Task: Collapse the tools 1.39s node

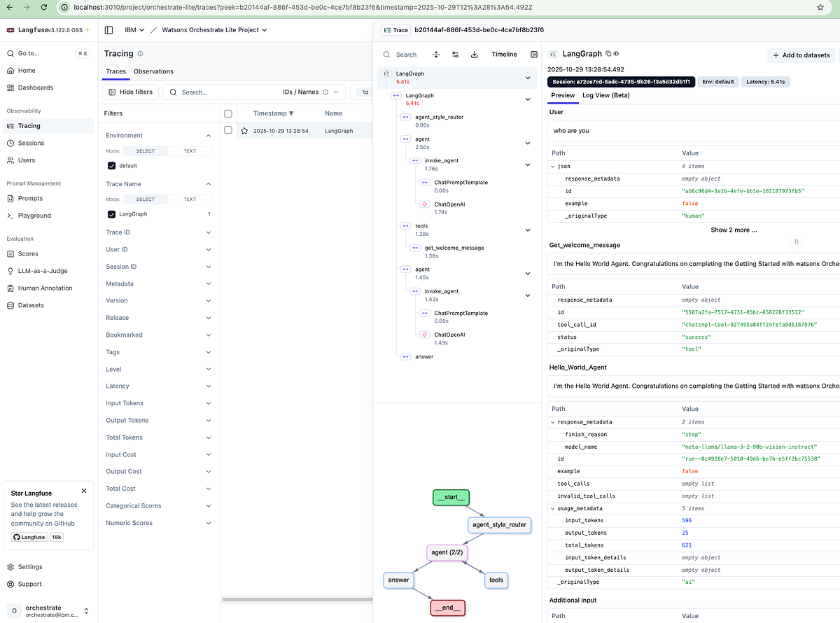Action: click(x=528, y=230)
